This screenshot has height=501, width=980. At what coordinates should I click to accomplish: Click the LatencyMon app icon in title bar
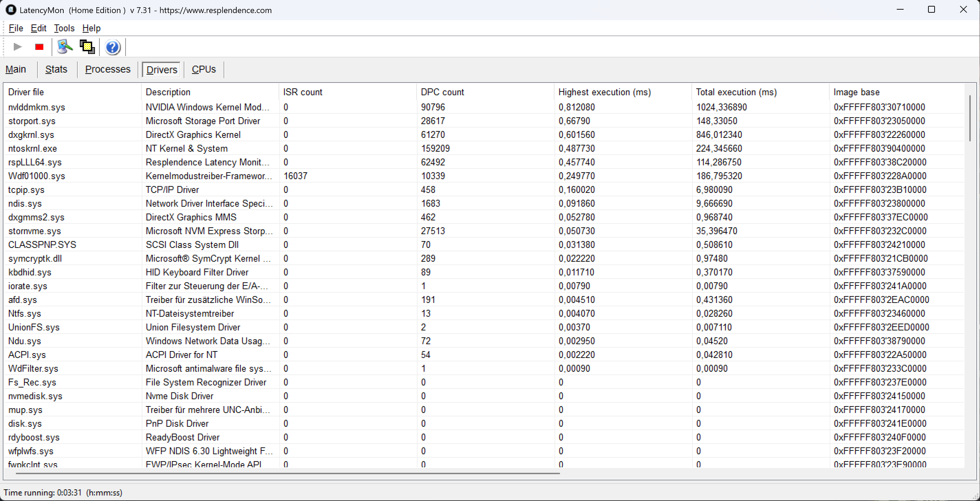click(11, 10)
